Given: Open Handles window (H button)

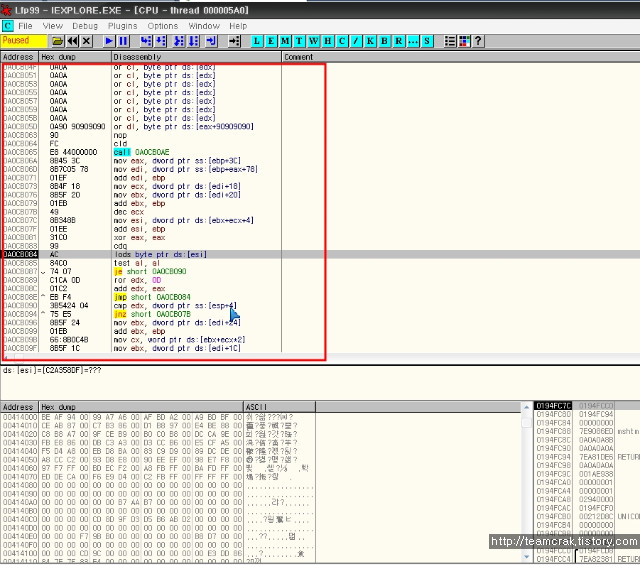Looking at the screenshot, I should coord(328,41).
